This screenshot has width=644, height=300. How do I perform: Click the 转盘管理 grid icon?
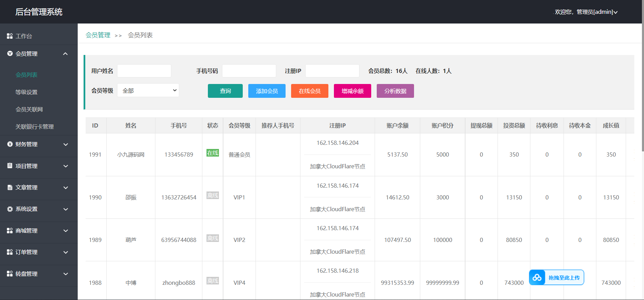[x=10, y=274]
